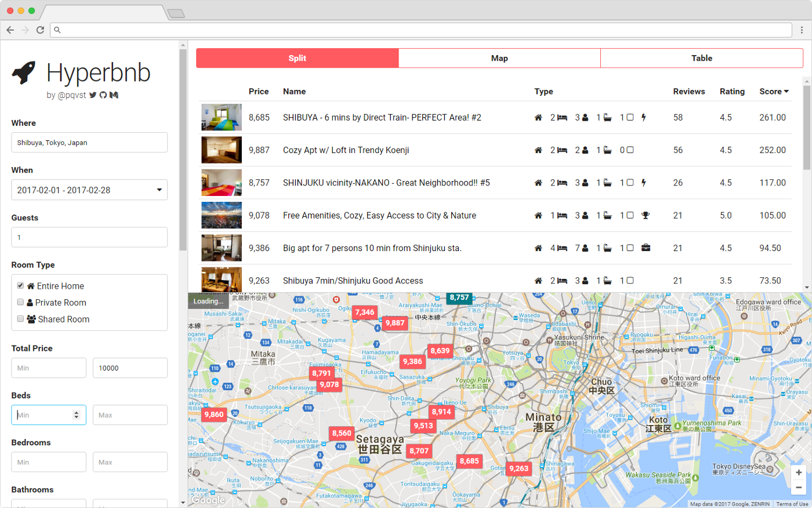This screenshot has height=508, width=812.
Task: Click the 9,263 price marker on map
Action: tap(519, 469)
